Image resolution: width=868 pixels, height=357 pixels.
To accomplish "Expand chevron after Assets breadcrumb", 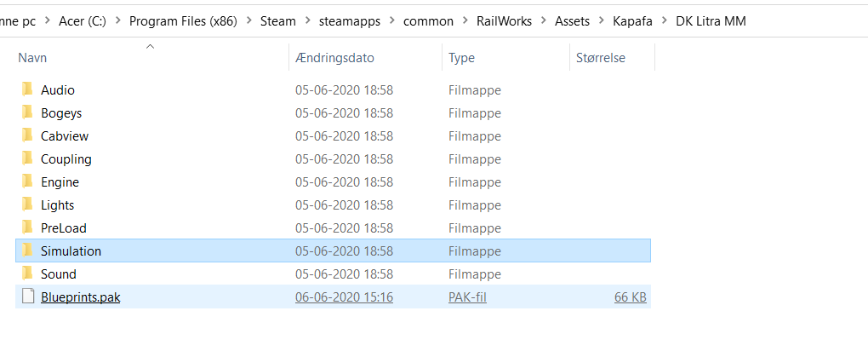I will point(601,21).
